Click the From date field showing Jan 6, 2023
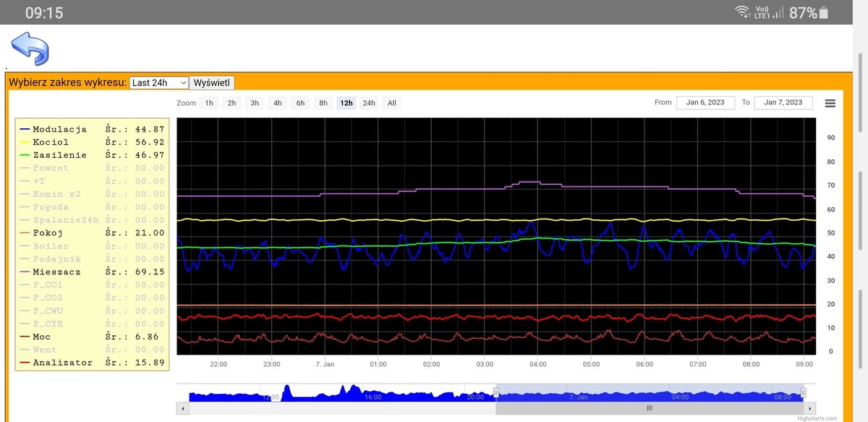This screenshot has width=868, height=422. tap(705, 102)
